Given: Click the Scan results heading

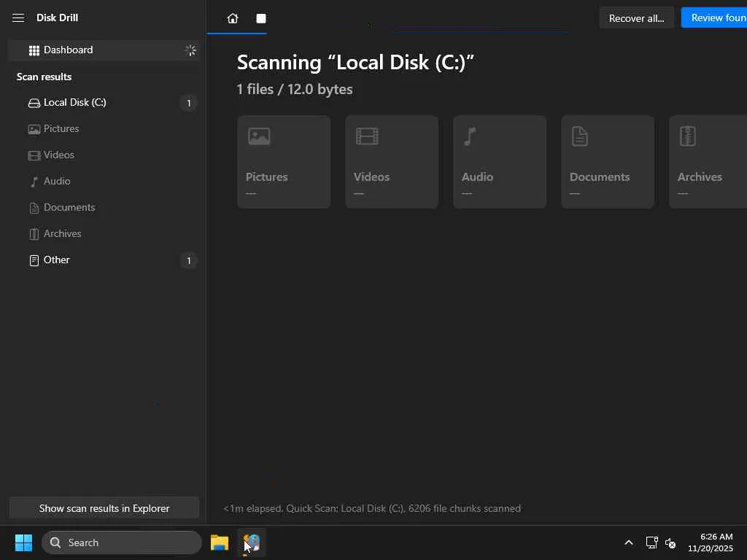Looking at the screenshot, I should (44, 77).
